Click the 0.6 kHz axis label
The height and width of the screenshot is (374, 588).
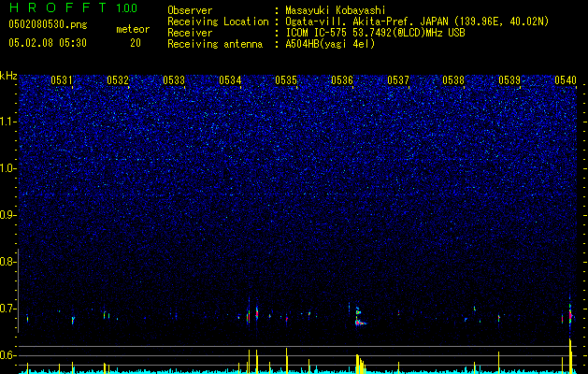pyautogui.click(x=7, y=355)
